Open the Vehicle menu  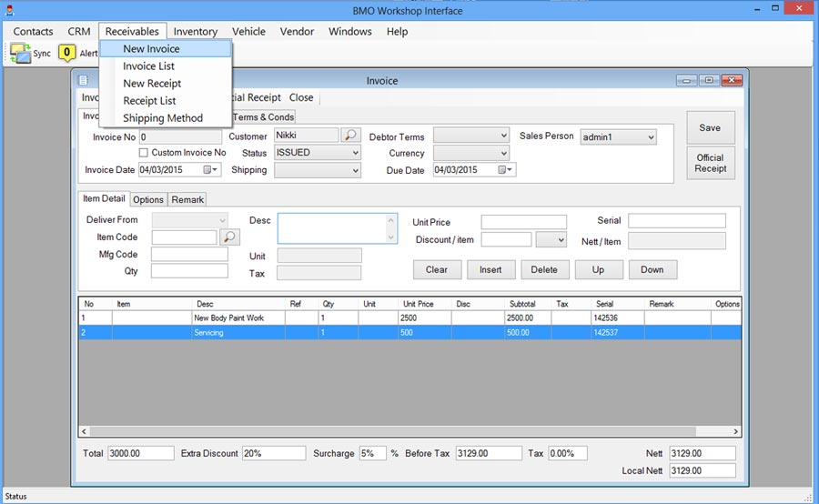click(248, 31)
